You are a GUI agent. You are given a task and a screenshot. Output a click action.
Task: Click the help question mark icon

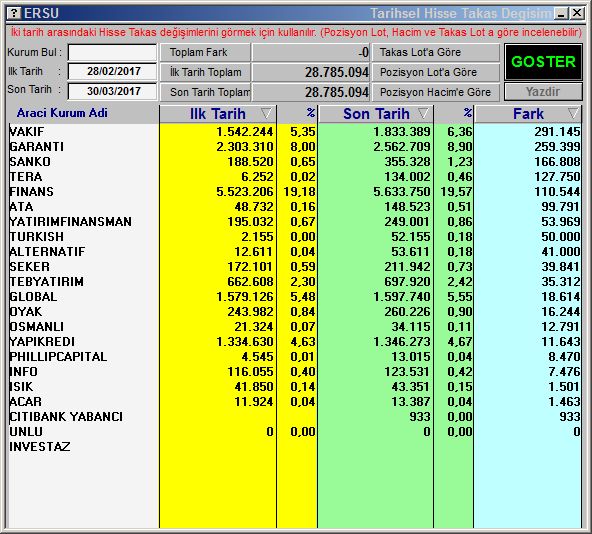pyautogui.click(x=14, y=14)
